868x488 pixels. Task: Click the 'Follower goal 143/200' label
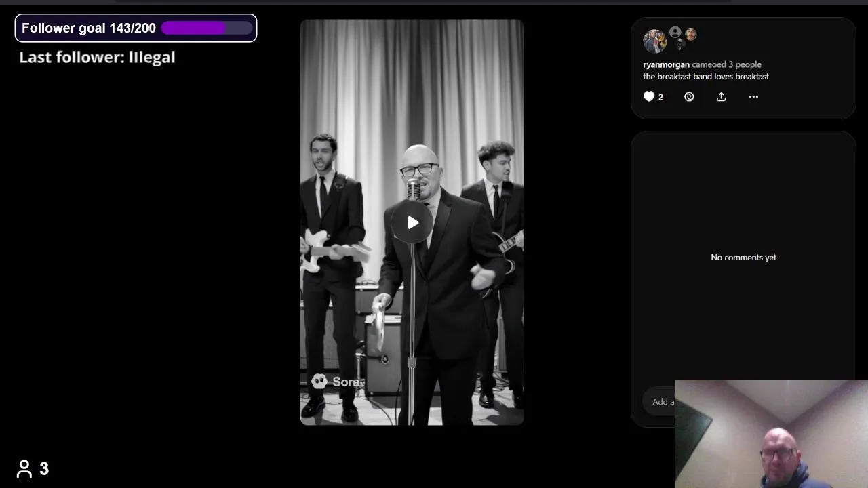(x=89, y=28)
